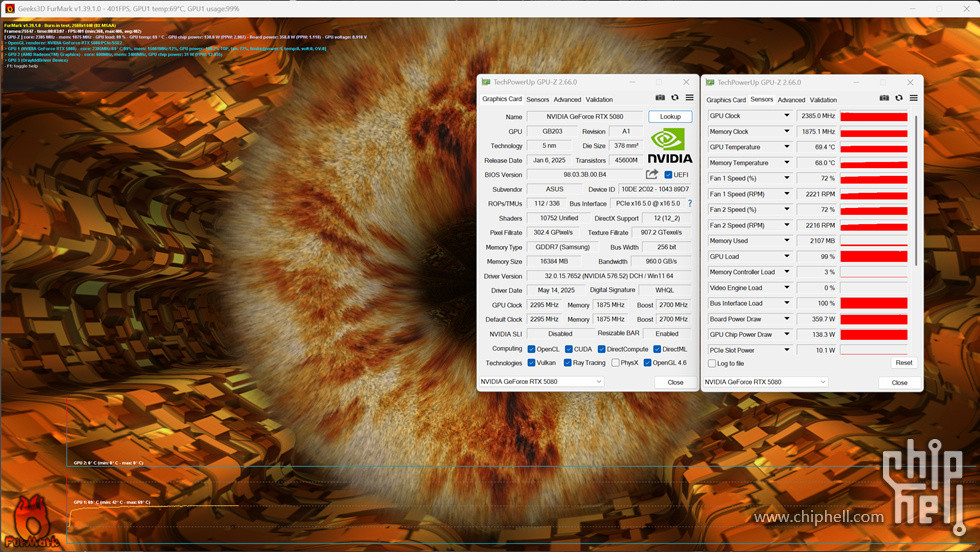The width and height of the screenshot is (980, 552).
Task: Click Bus Interface Load red graph bar
Action: coord(874,303)
